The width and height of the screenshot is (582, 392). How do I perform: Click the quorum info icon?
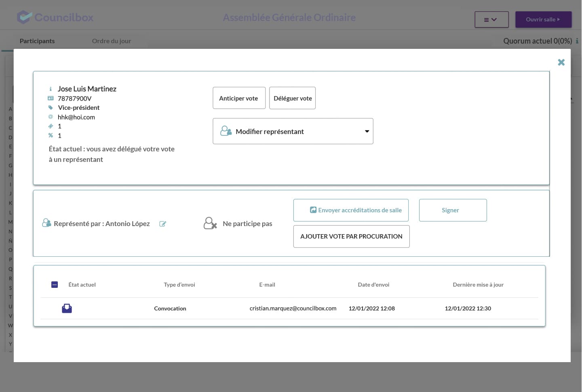click(577, 41)
